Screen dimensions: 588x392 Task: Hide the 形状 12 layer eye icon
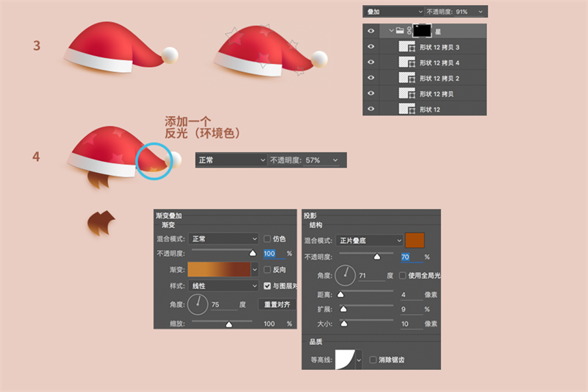point(371,109)
